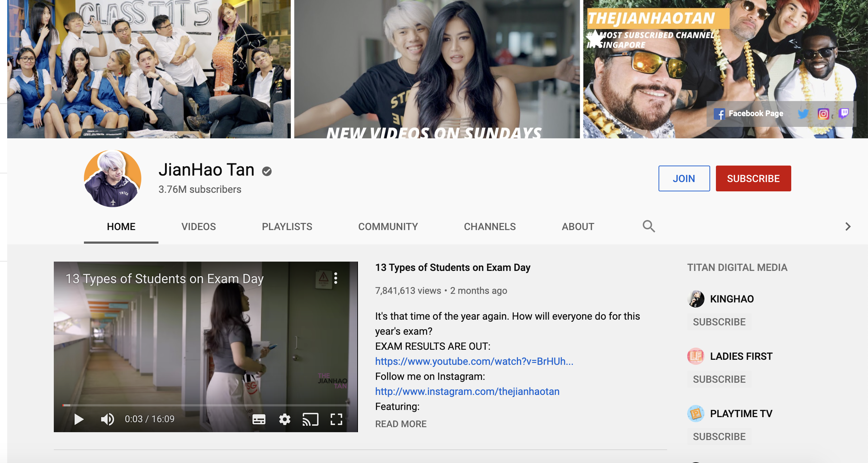Click the 0:03 / 16:09 time display
The width and height of the screenshot is (868, 463).
[x=150, y=419]
